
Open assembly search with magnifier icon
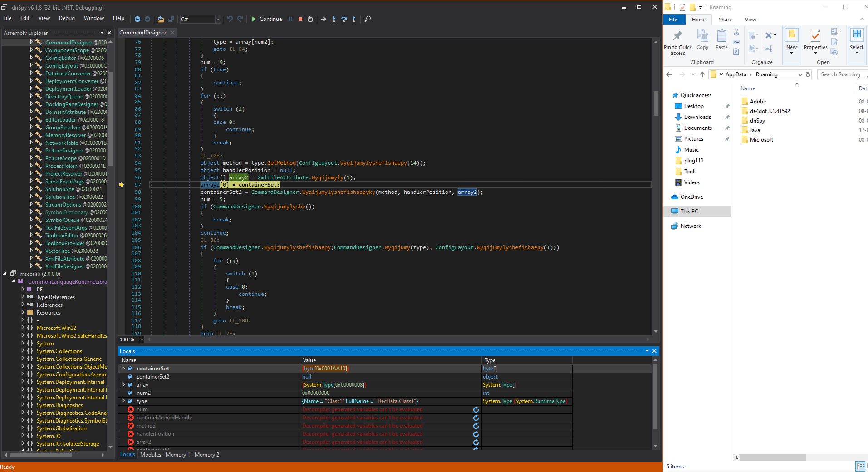(368, 19)
